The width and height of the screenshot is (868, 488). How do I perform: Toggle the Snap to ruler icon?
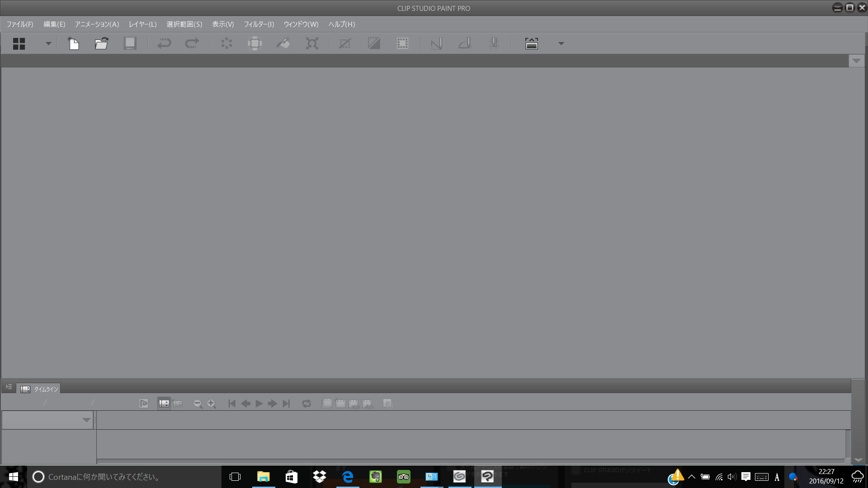436,43
